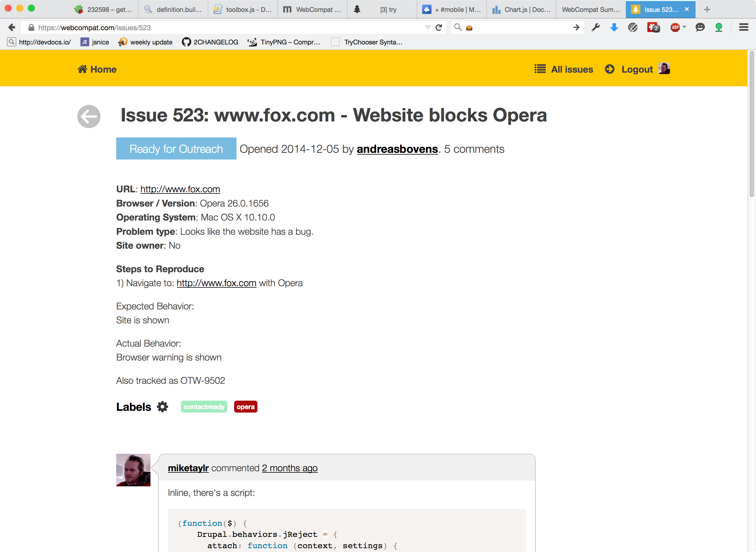This screenshot has width=756, height=552.
Task: Click the Ready for Outreach button
Action: 176,149
